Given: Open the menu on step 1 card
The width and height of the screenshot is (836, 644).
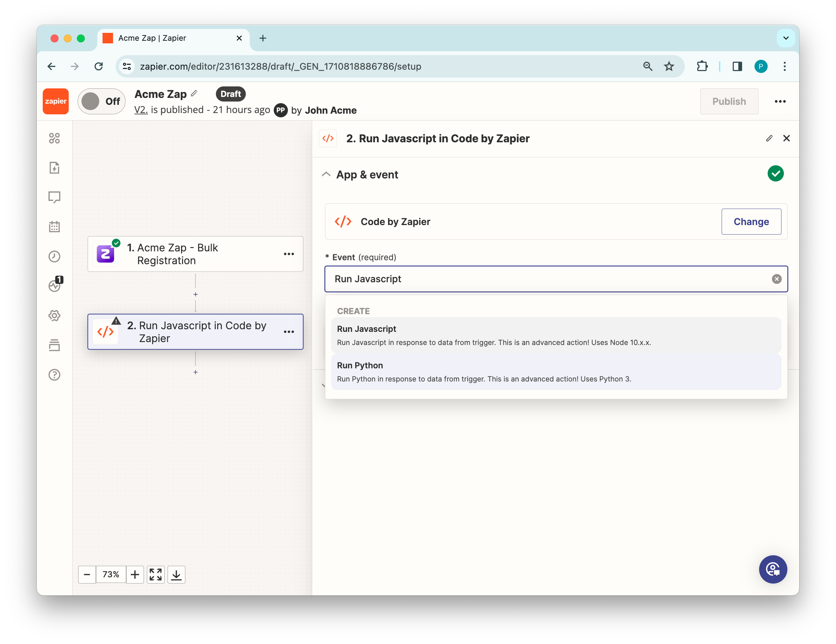Looking at the screenshot, I should [289, 254].
